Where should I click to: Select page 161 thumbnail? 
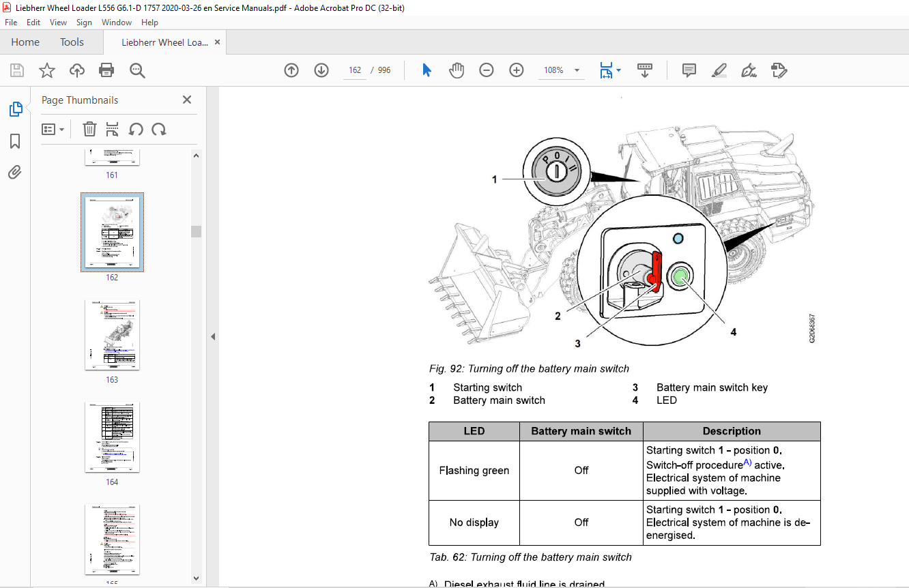pyautogui.click(x=112, y=158)
